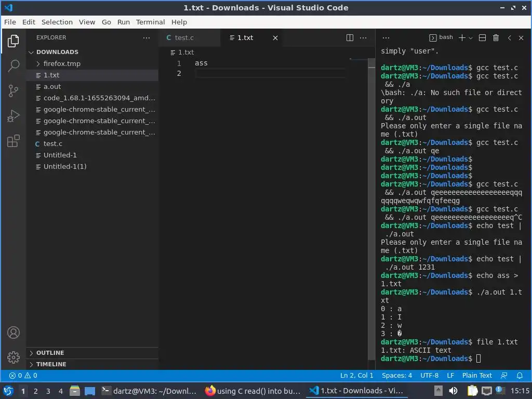Expand the TIMELINE section
This screenshot has height=399, width=532.
point(92,364)
